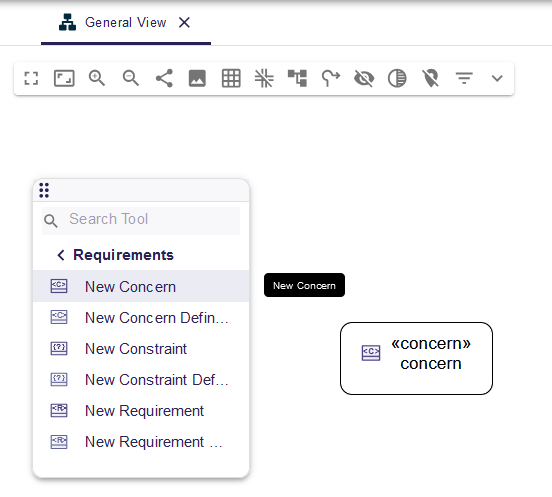This screenshot has height=497, width=552.
Task: Reveal hidden elements with crossed-eye icon
Action: click(364, 78)
